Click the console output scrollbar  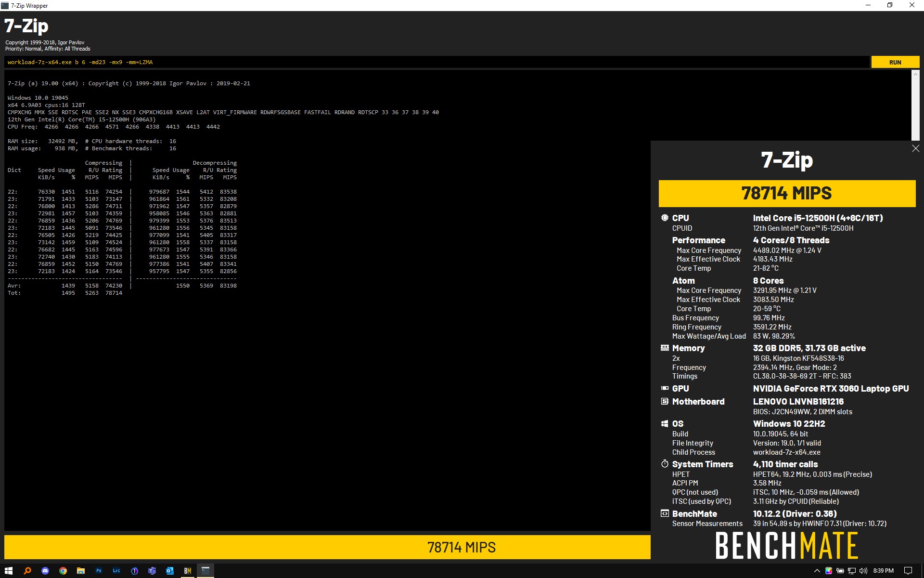click(x=915, y=105)
